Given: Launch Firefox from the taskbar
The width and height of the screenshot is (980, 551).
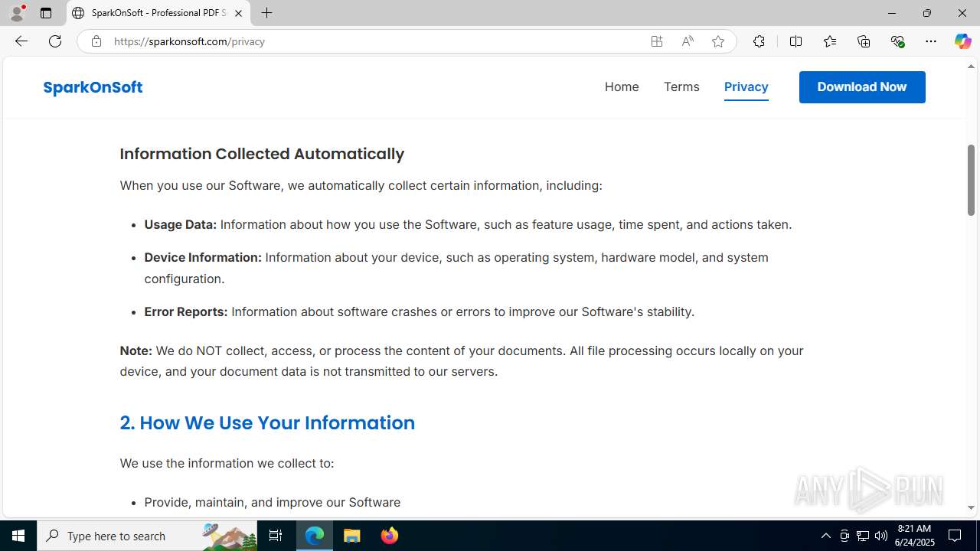Looking at the screenshot, I should pyautogui.click(x=390, y=536).
